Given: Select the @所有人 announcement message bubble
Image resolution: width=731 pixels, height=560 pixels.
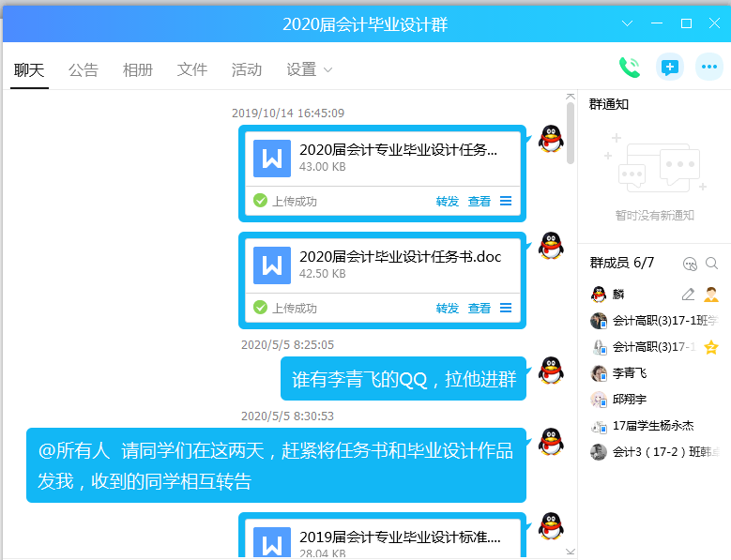Looking at the screenshot, I should click(x=277, y=465).
